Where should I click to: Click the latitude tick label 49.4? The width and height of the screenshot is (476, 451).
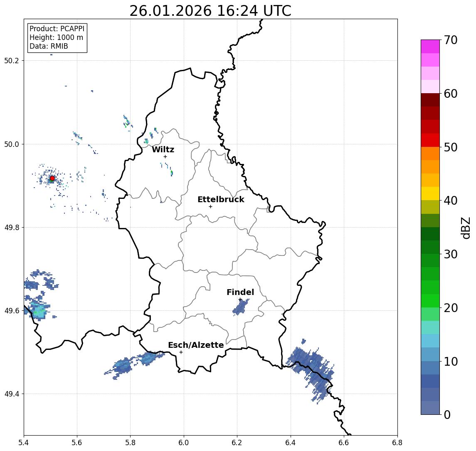12,394
